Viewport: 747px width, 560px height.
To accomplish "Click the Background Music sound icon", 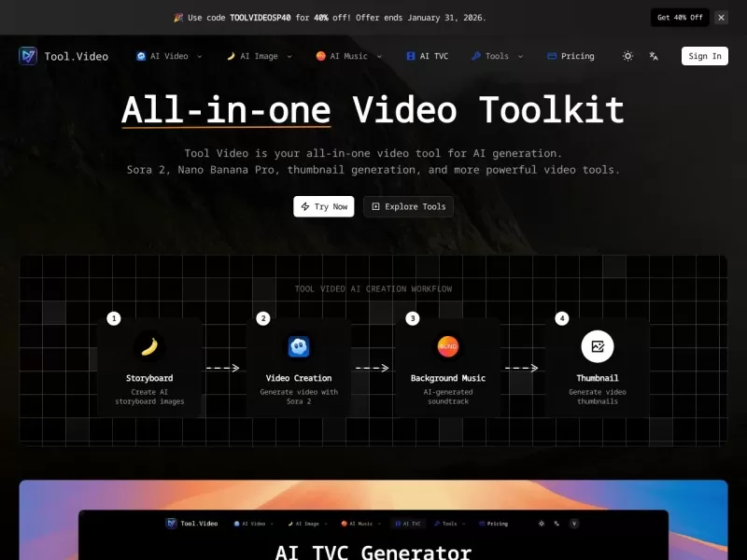I will pyautogui.click(x=448, y=346).
